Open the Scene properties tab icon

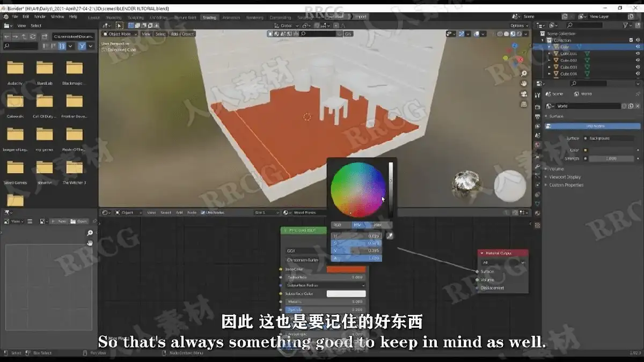(537, 135)
